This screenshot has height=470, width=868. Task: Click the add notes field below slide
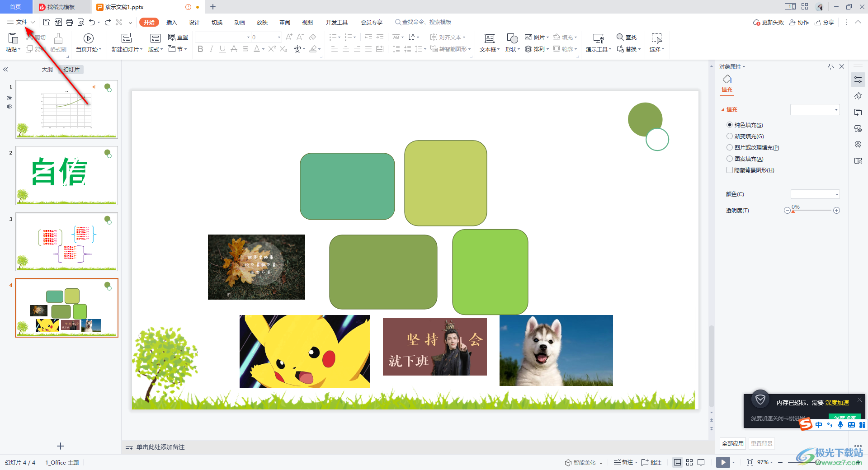coord(160,447)
